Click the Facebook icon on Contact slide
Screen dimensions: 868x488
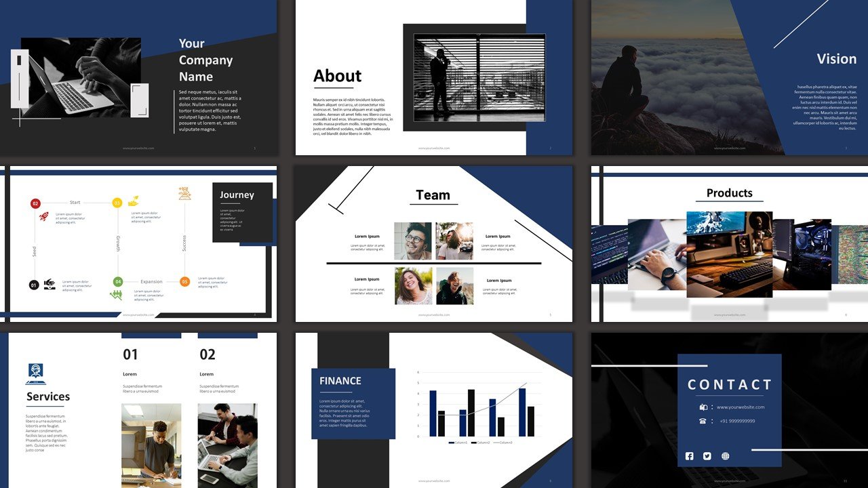[690, 456]
